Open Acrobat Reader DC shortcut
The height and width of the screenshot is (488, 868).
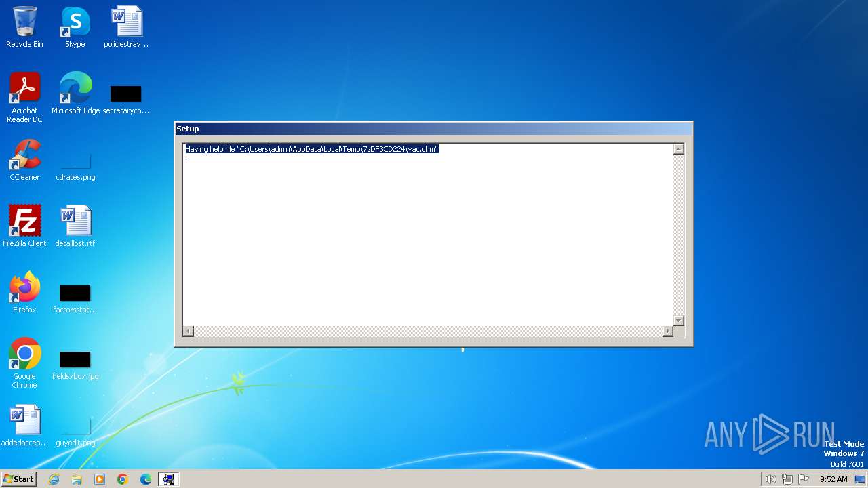tap(24, 98)
